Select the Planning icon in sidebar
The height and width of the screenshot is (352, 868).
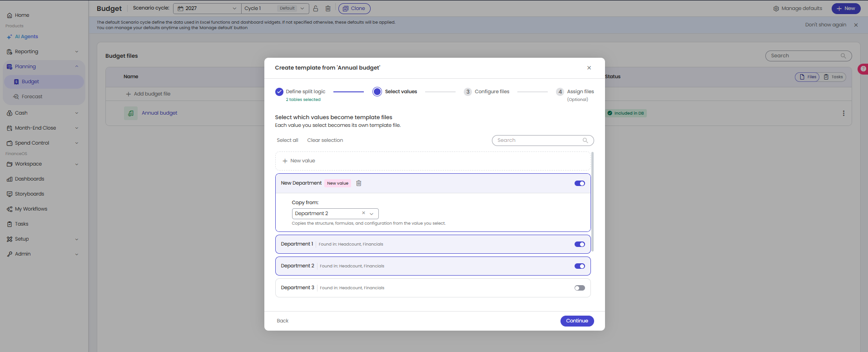[10, 67]
